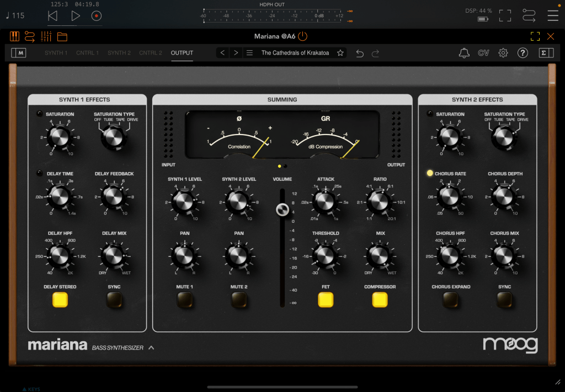Open the preset list menu icon
565x392 pixels.
click(x=249, y=53)
